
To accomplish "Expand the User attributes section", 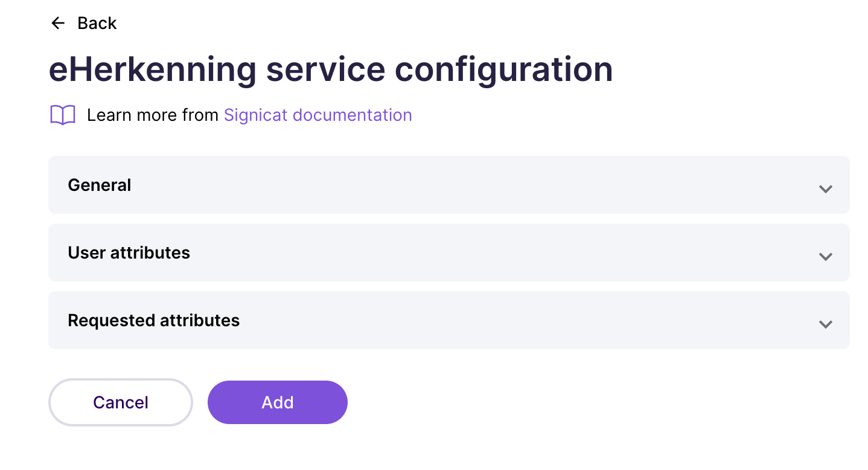I will pos(448,253).
